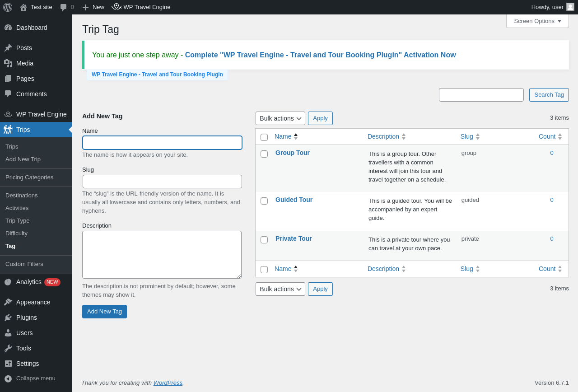Open the comments bubble icon in admin bar

[x=64, y=7]
